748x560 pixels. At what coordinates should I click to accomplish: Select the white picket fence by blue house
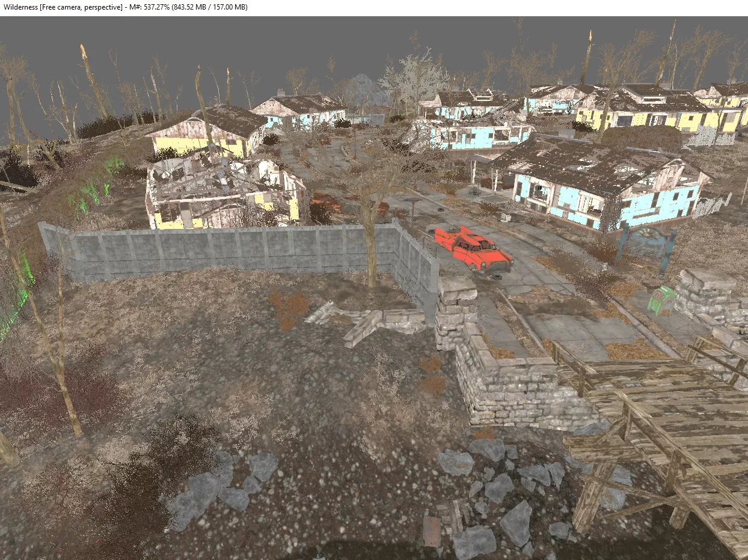713,206
